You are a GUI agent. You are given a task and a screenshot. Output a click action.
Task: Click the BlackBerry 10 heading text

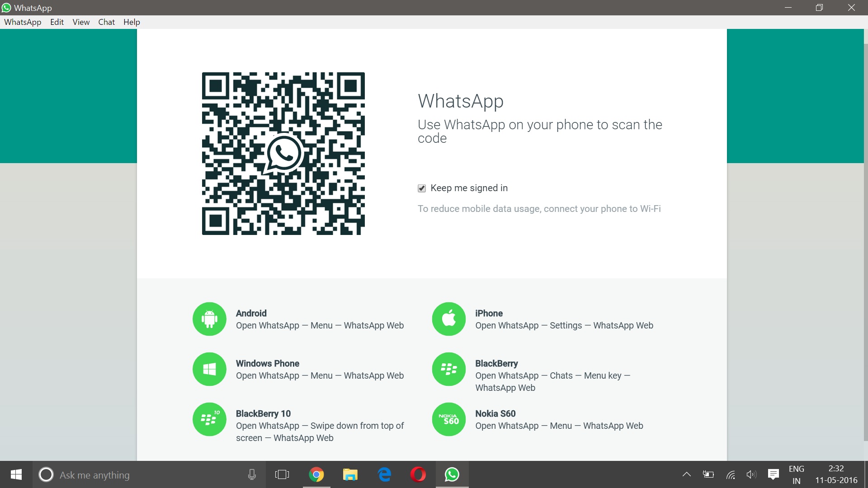(x=263, y=413)
